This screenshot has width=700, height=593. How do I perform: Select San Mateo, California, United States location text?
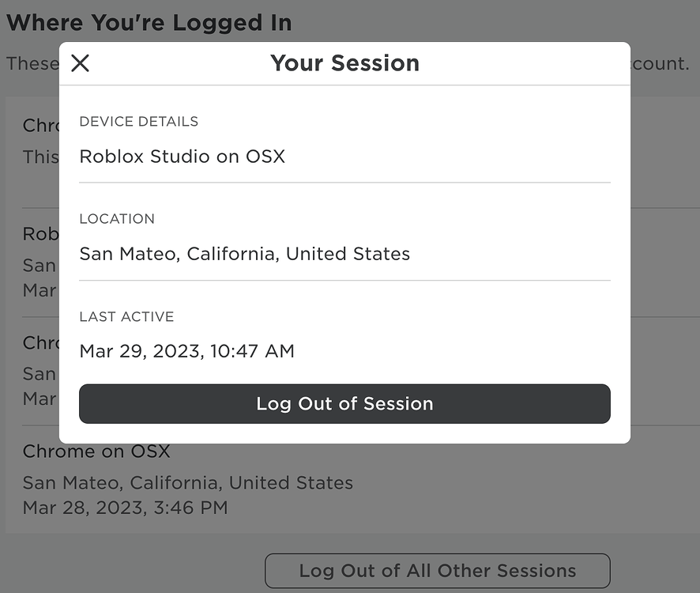(x=244, y=253)
